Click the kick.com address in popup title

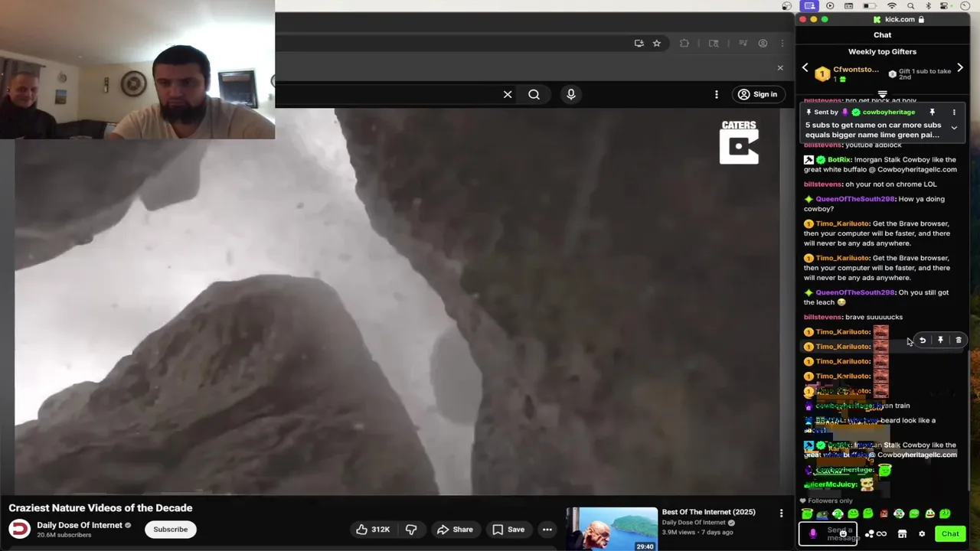tap(900, 20)
